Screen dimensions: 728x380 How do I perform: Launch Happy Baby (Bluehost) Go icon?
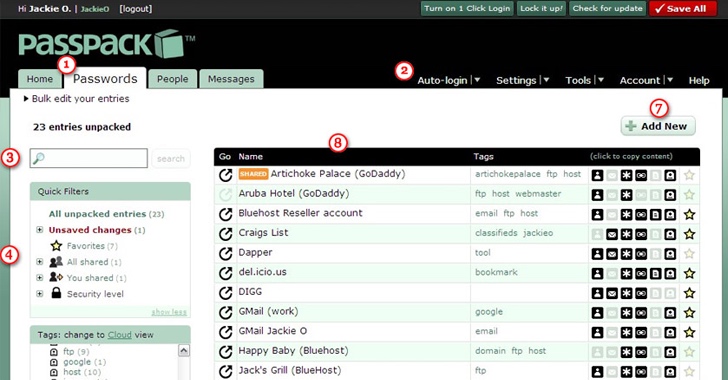(x=226, y=352)
